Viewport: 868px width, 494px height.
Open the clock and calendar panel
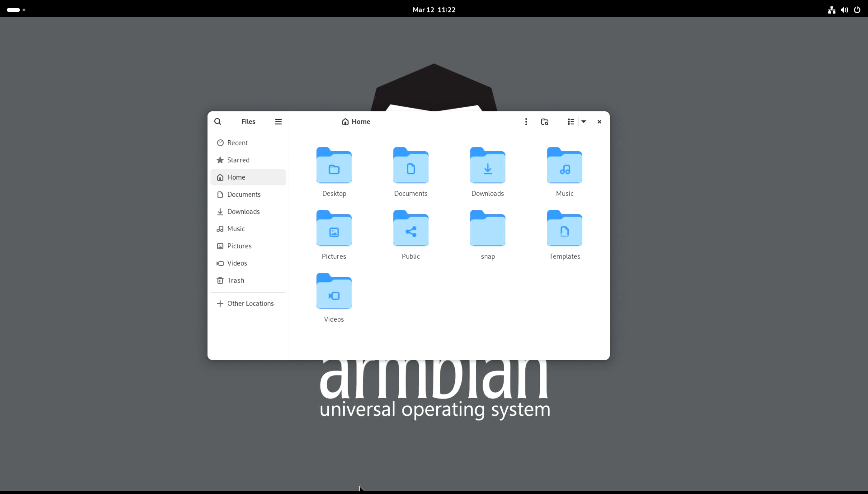pos(434,10)
